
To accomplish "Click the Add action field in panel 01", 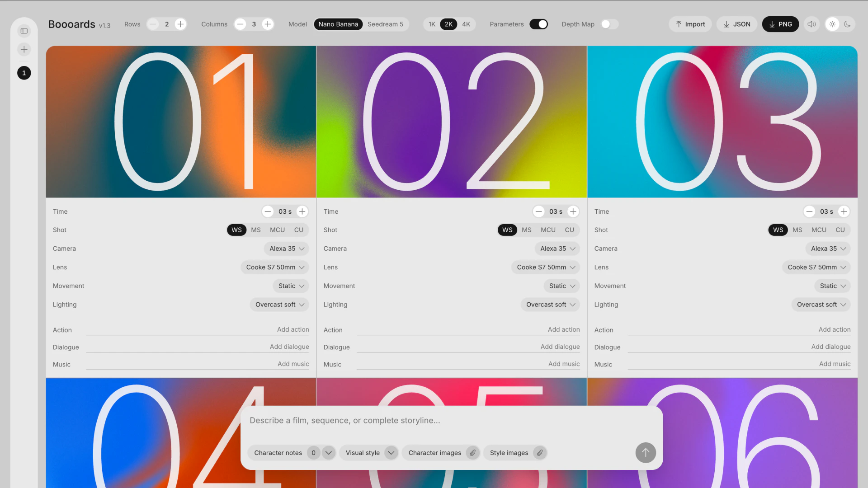I will tap(198, 330).
